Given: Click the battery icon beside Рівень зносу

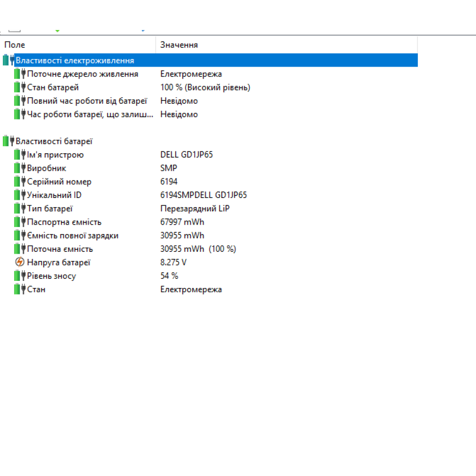Looking at the screenshot, I should pos(20,276).
